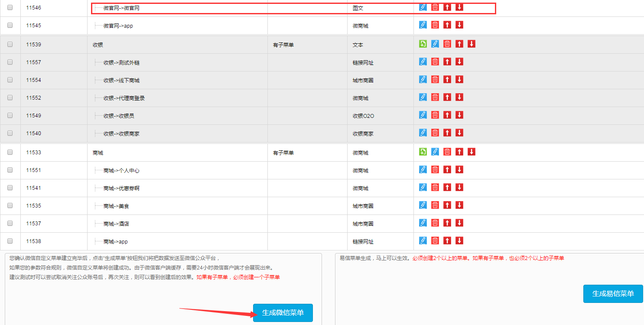The height and width of the screenshot is (325, 644).
Task: Add submenu with green icon on 商城 row
Action: [x=423, y=152]
